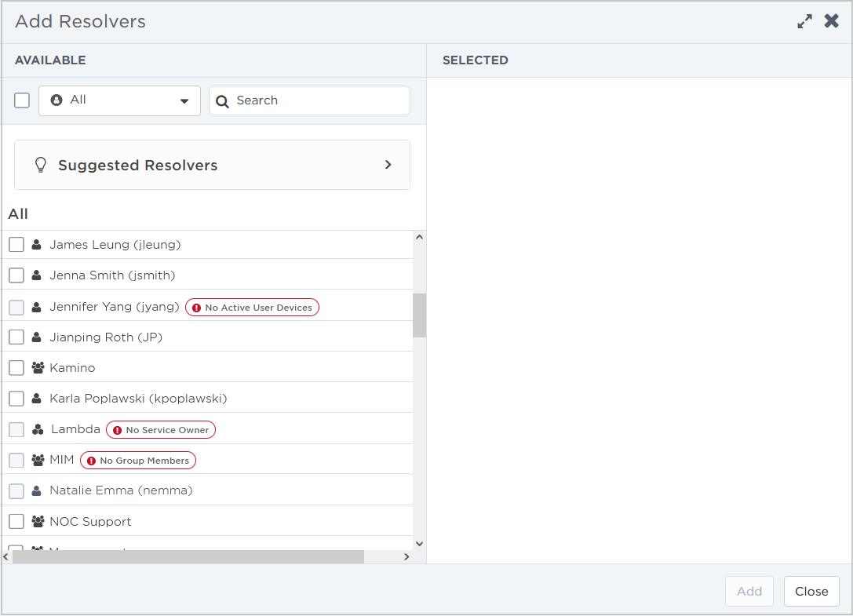Click the No Group Members warning badge
The height and width of the screenshot is (616, 853).
pyautogui.click(x=138, y=461)
